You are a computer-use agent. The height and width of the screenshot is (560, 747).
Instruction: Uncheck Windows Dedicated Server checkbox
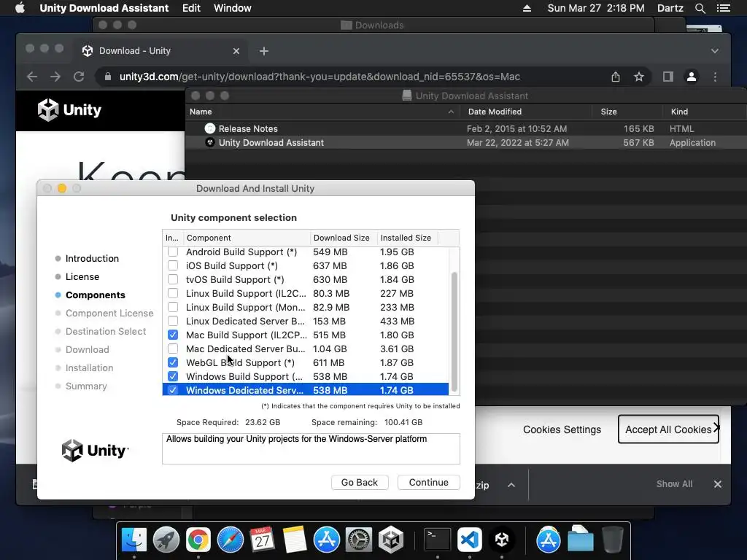click(x=173, y=390)
